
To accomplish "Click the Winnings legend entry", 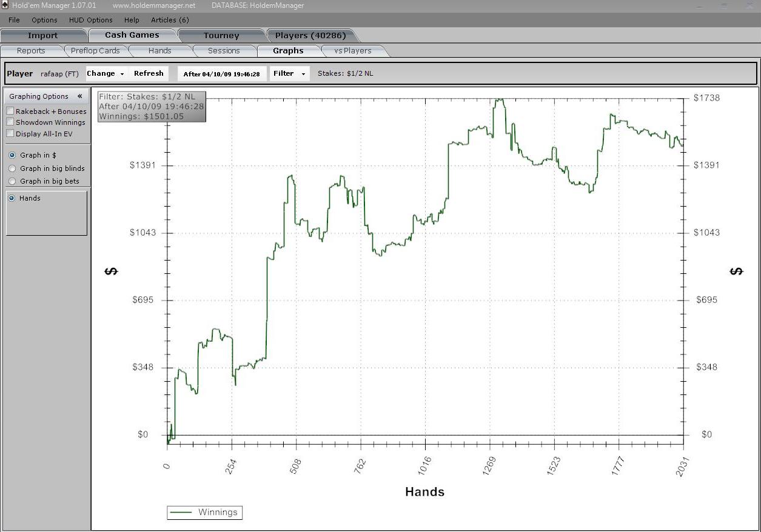I will [205, 512].
